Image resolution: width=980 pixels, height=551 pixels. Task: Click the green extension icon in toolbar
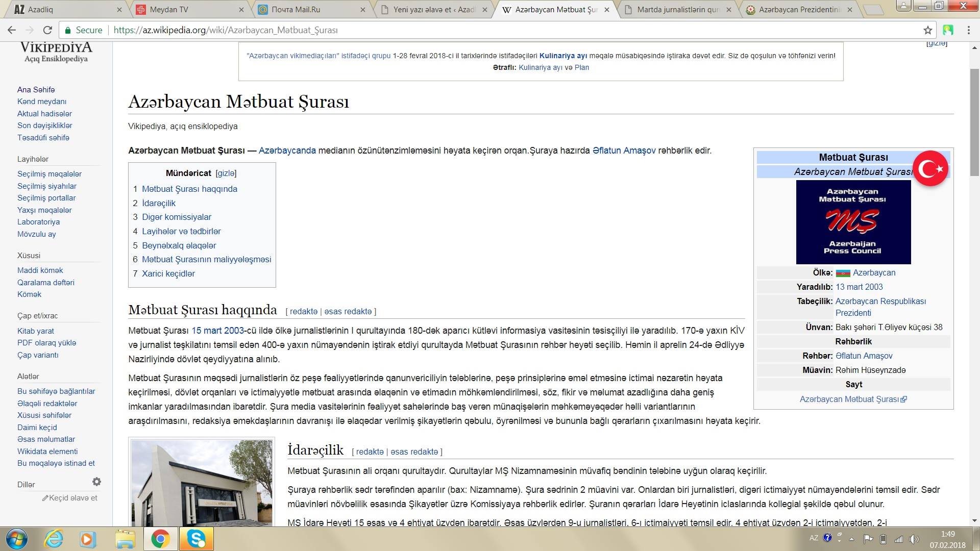[948, 30]
